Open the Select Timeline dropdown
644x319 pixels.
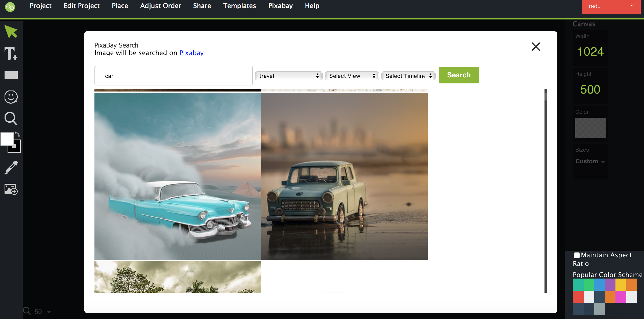[x=408, y=76]
